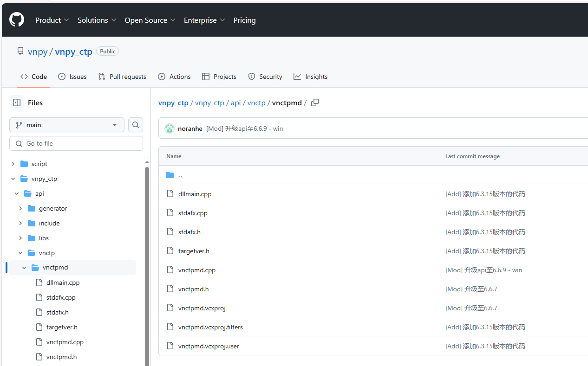This screenshot has height=366, width=588.
Task: Collapse the Files side panel icon
Action: tap(17, 103)
